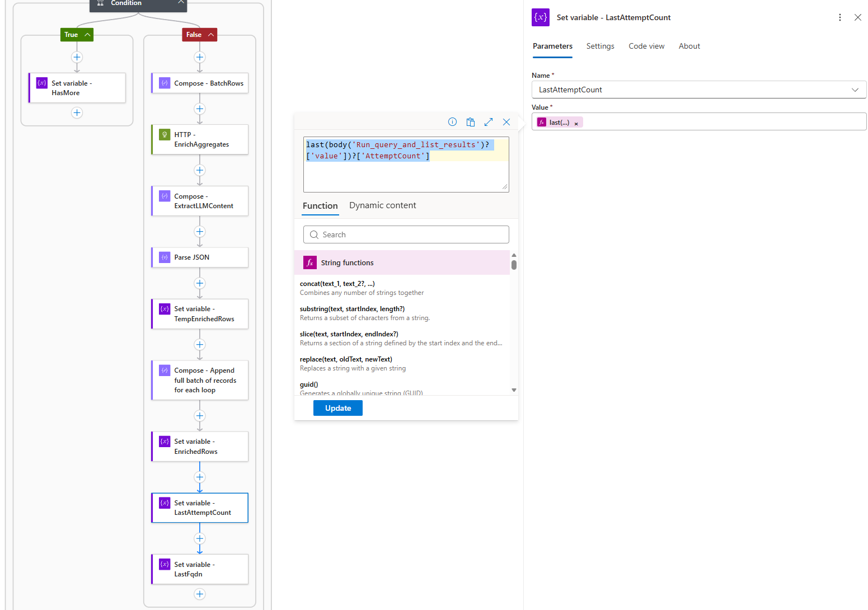The image size is (868, 610).
Task: Click the info icon in expression editor
Action: click(x=452, y=122)
